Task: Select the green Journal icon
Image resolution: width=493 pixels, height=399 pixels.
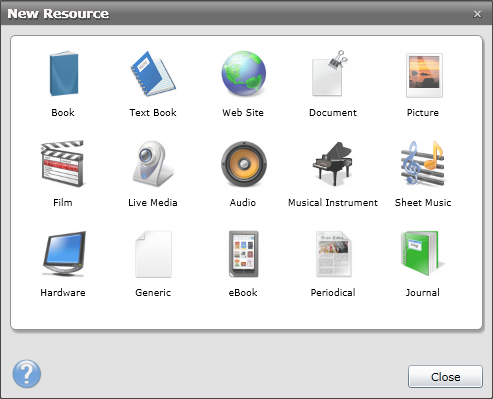Action: [421, 253]
